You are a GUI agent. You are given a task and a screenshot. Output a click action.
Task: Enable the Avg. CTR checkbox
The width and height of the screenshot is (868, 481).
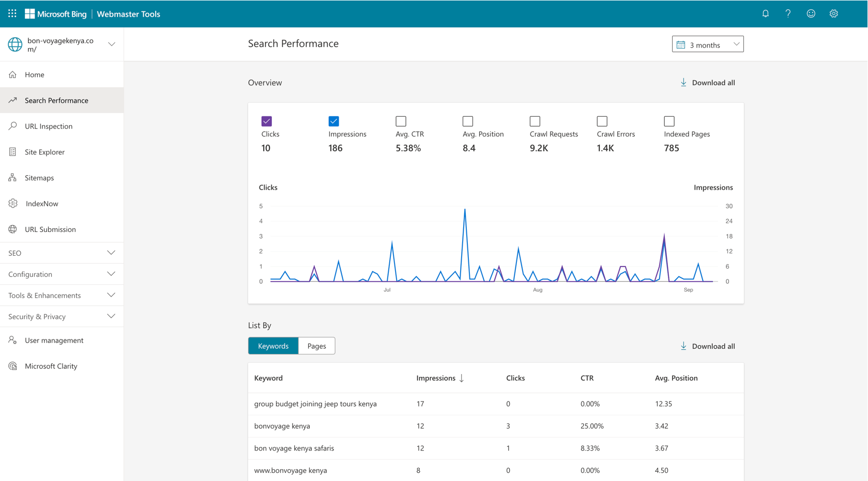coord(401,121)
